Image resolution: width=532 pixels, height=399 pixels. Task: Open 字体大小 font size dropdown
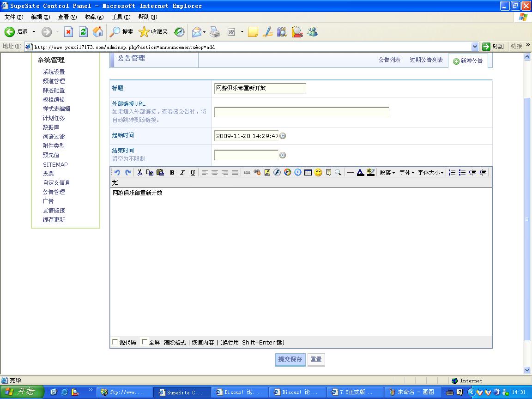(430, 172)
